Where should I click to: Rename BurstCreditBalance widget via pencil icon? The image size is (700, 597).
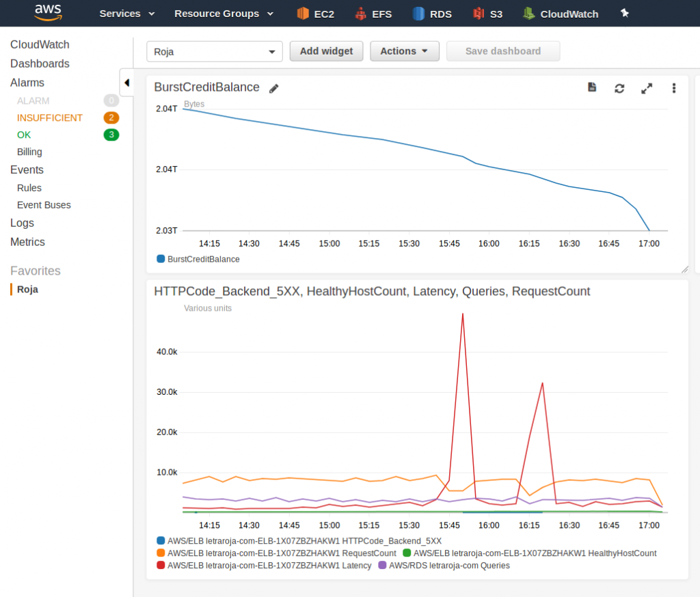coord(273,87)
